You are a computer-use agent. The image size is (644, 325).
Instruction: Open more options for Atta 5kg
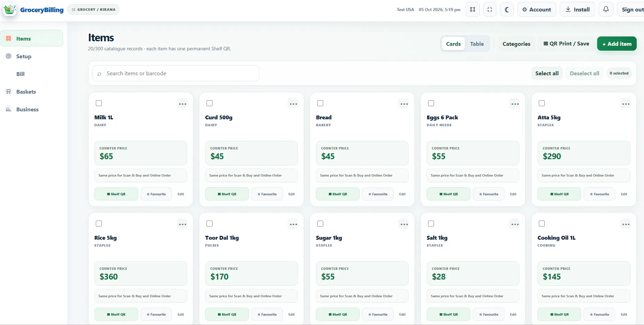click(x=626, y=104)
